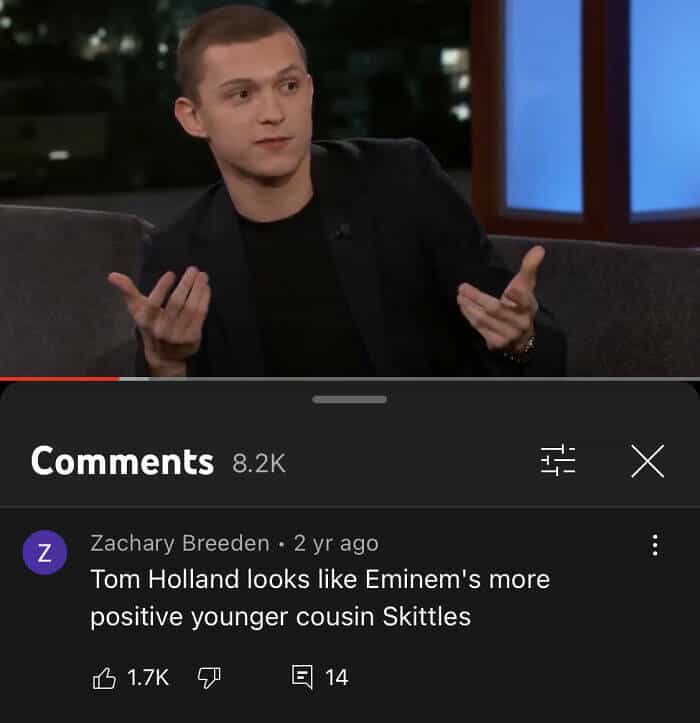
Task: Open the comment sort options icon
Action: [x=558, y=461]
